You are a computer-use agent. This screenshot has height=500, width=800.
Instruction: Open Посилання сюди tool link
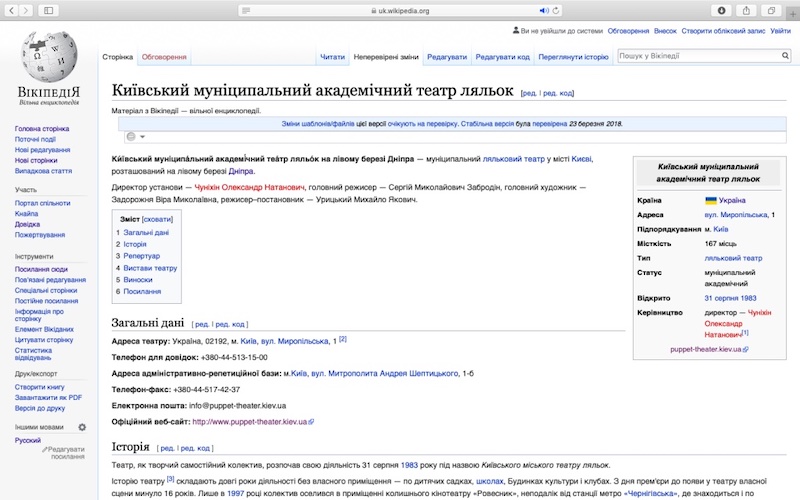[41, 269]
